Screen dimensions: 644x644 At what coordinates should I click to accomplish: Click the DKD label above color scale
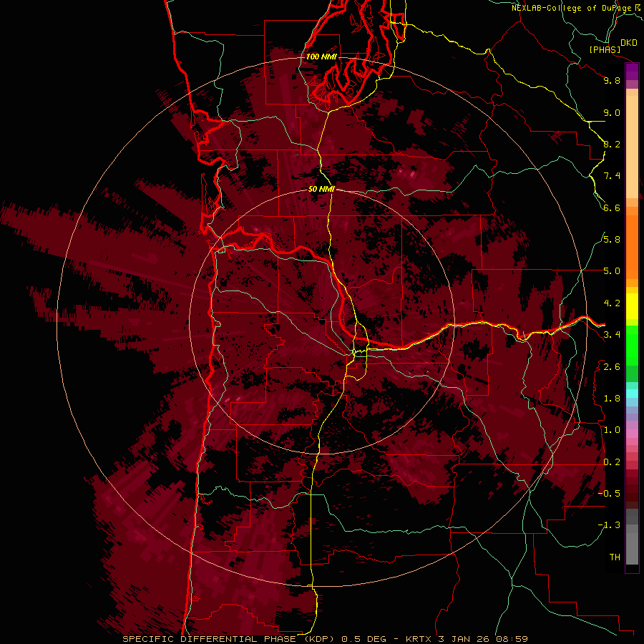coord(629,43)
